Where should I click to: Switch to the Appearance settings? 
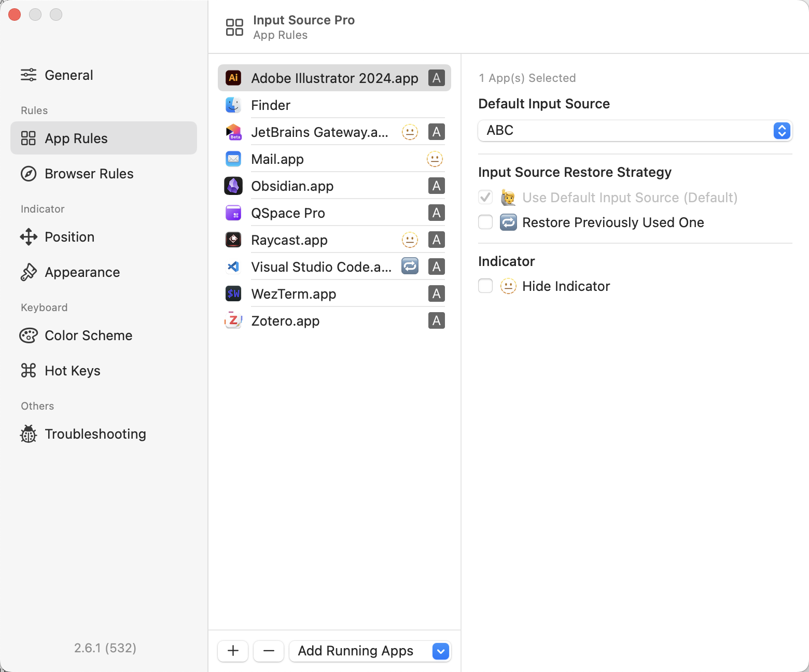pos(82,272)
